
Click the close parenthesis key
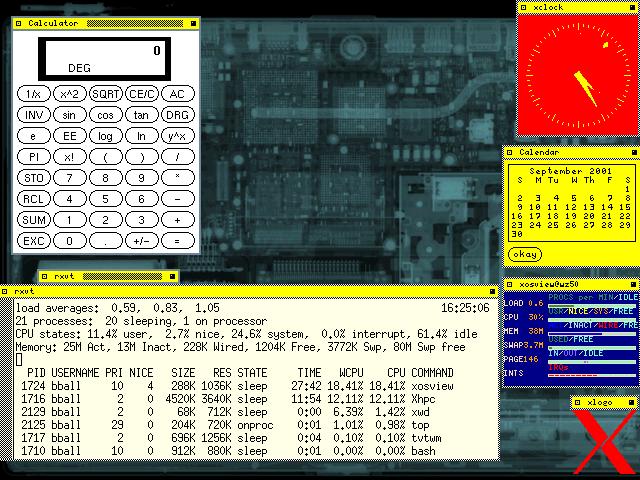coord(142,157)
